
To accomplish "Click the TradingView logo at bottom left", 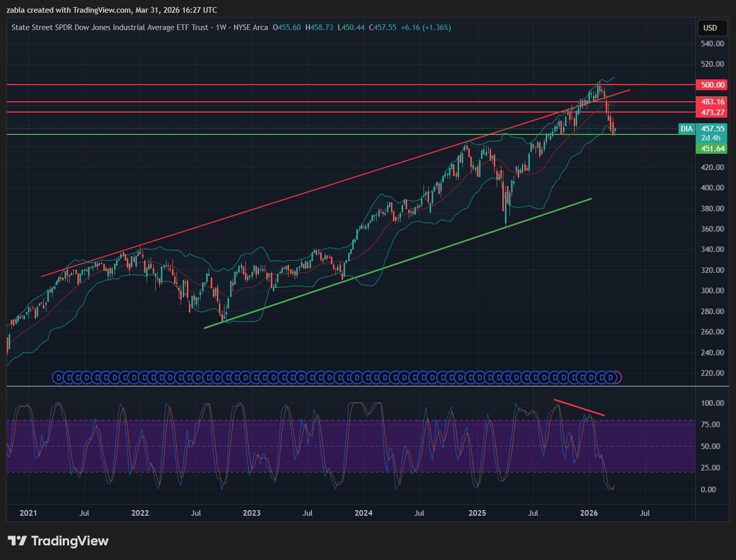I will point(58,541).
